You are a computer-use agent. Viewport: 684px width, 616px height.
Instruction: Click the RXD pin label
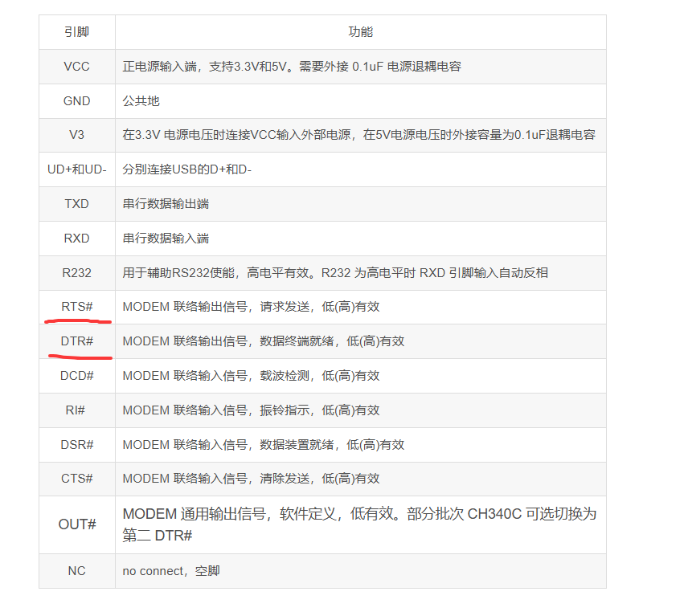coord(77,239)
